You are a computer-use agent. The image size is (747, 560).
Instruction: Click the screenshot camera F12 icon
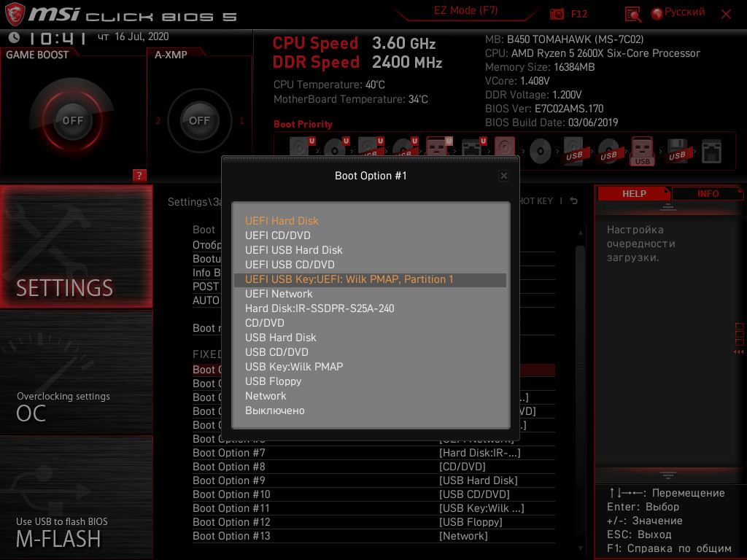(557, 14)
